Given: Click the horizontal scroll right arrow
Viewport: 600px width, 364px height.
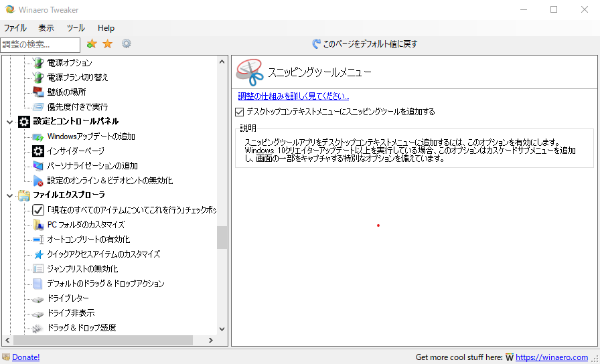Looking at the screenshot, I should [x=211, y=340].
